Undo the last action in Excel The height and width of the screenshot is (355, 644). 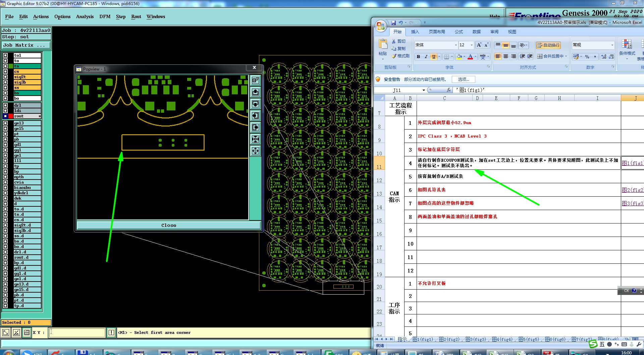coord(400,22)
